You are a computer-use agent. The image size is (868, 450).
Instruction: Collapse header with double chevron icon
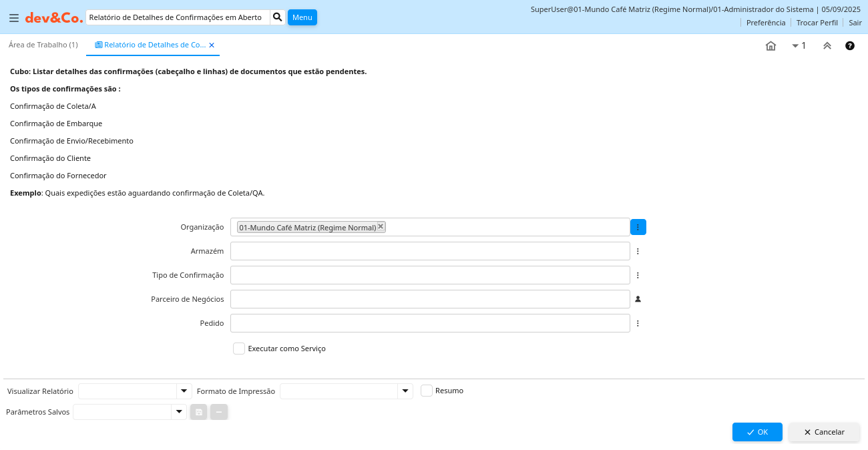[x=827, y=46]
